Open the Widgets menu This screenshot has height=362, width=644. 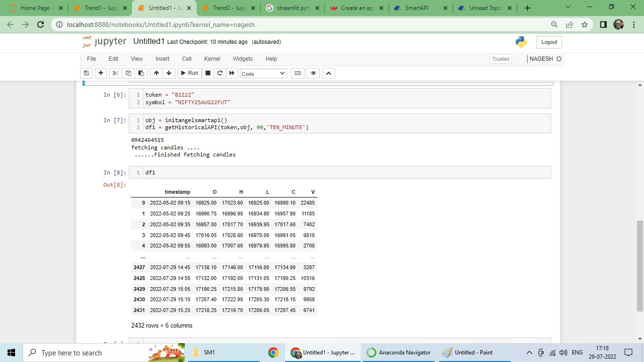tap(243, 59)
